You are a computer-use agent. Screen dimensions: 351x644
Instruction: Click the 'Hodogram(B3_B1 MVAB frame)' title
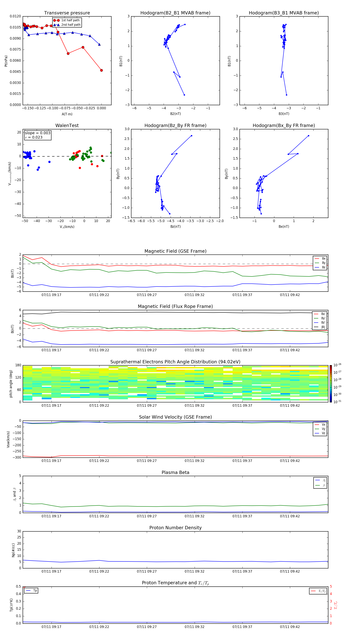pos(284,13)
